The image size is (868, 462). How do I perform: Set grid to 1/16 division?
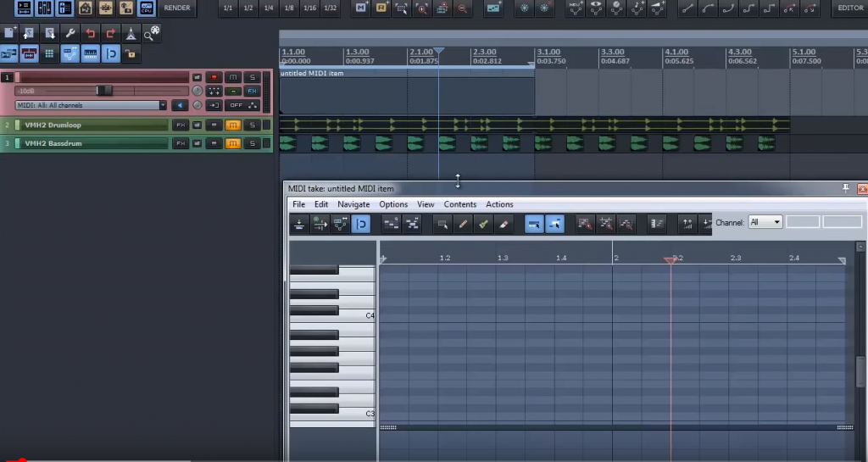tap(310, 8)
